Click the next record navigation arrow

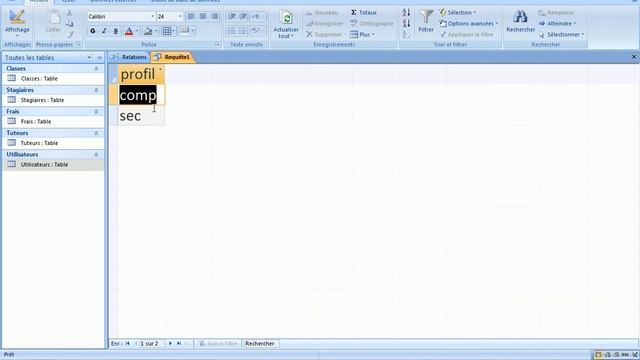tap(170, 344)
